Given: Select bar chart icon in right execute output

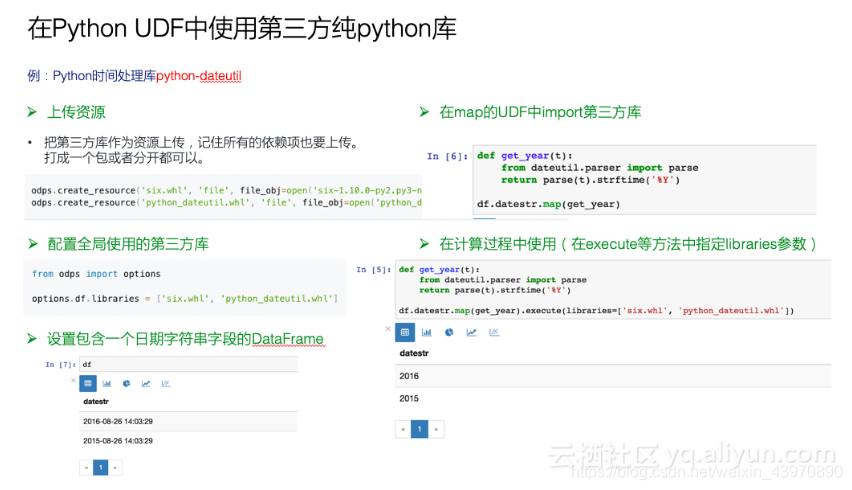Looking at the screenshot, I should pos(427,332).
